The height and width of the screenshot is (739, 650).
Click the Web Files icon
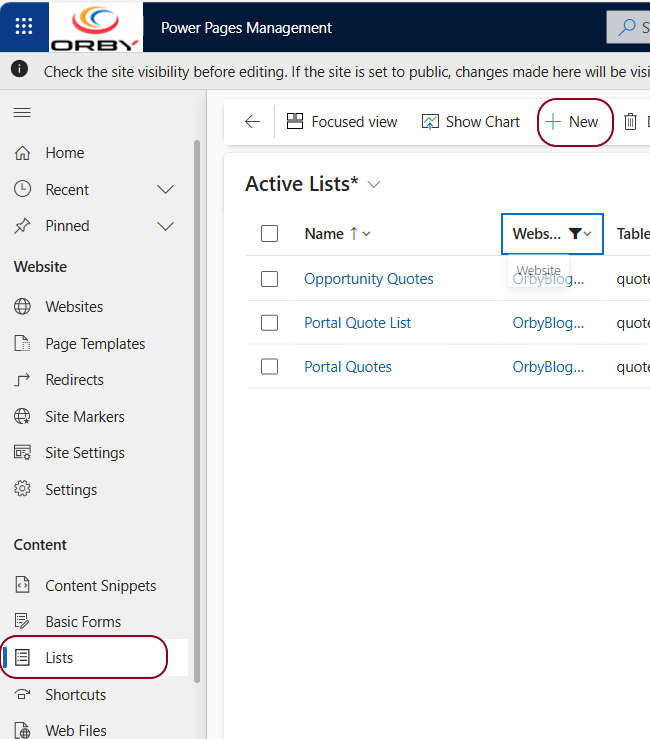pyautogui.click(x=22, y=731)
